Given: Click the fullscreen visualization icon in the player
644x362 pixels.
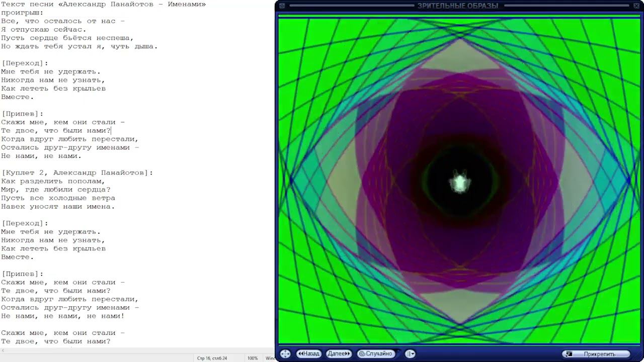Looking at the screenshot, I should point(285,353).
